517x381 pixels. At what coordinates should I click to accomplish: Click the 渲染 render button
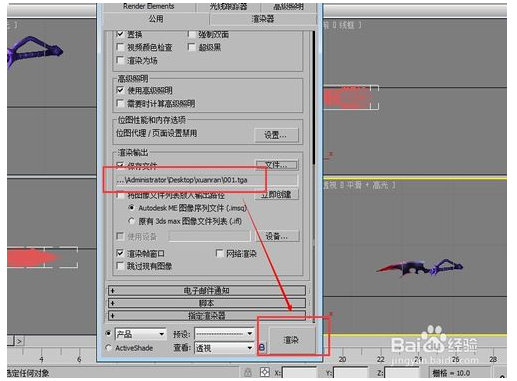pyautogui.click(x=291, y=340)
